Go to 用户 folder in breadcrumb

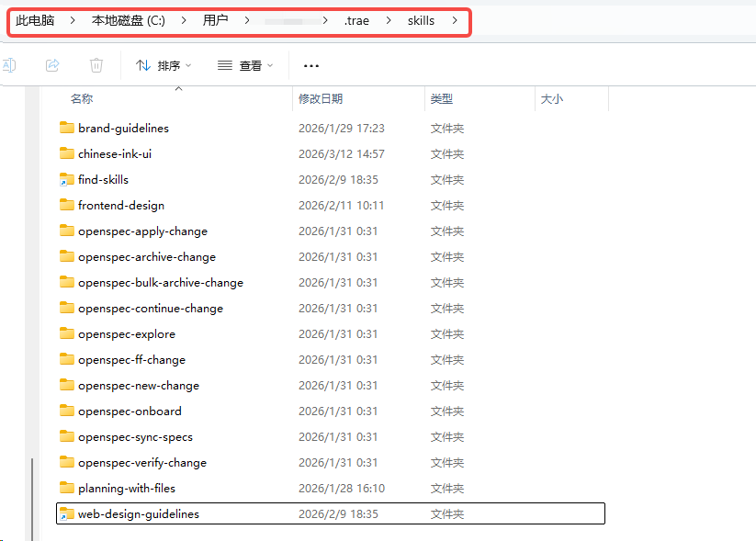click(x=215, y=20)
